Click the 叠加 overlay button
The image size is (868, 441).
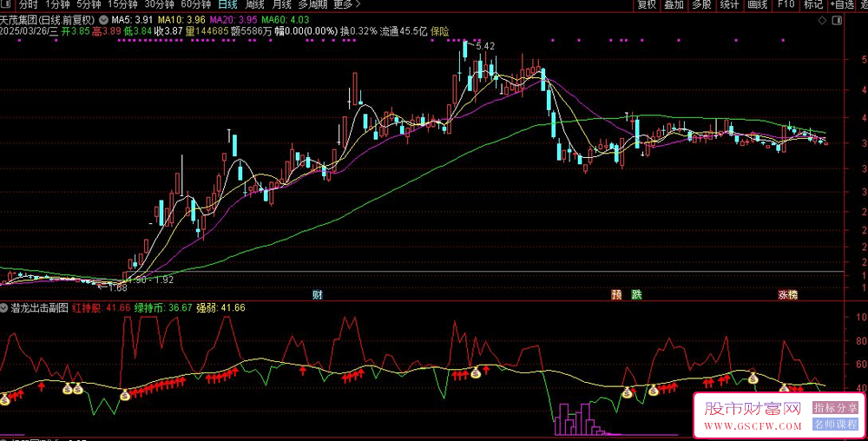click(x=674, y=5)
